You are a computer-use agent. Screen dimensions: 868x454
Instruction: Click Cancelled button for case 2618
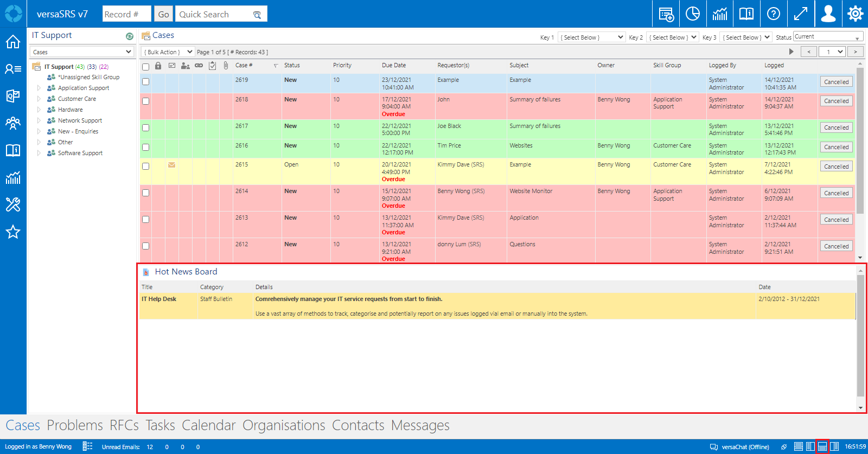836,101
